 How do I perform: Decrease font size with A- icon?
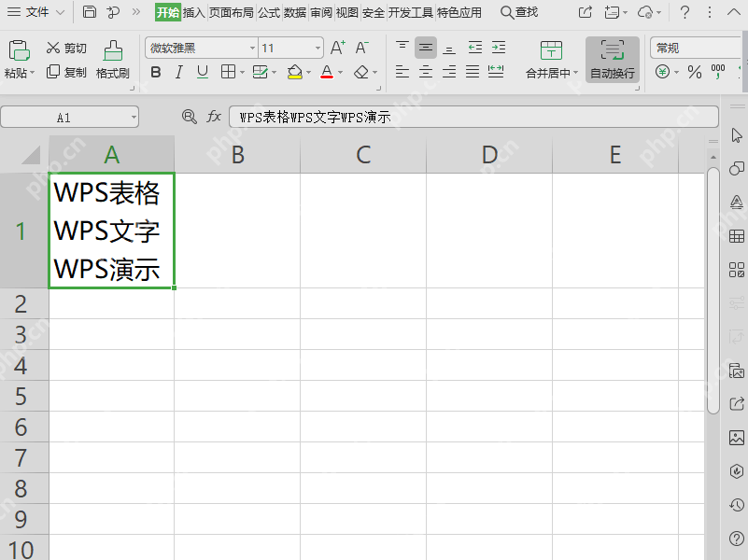click(361, 48)
